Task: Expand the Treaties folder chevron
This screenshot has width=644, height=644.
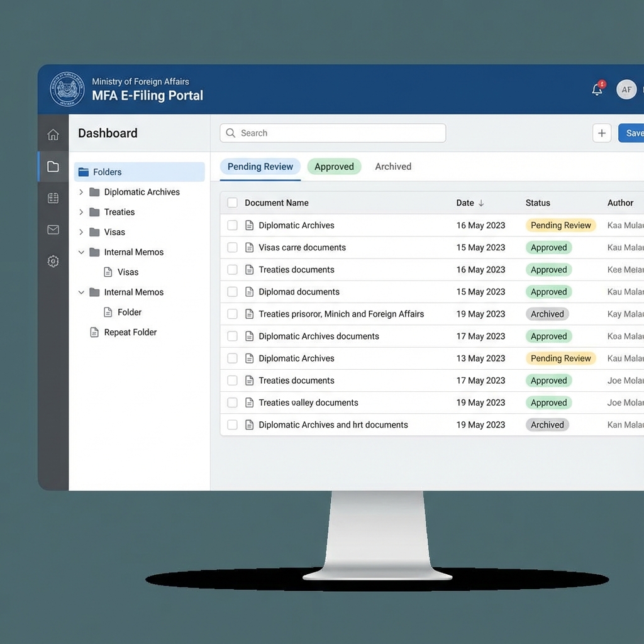Action: pos(81,212)
